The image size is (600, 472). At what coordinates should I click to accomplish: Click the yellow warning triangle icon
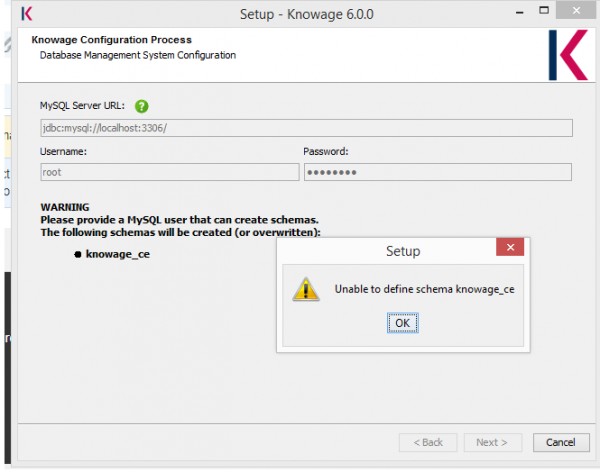[306, 289]
